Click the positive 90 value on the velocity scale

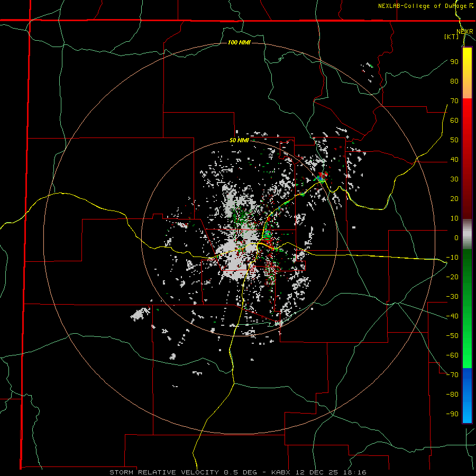point(454,62)
